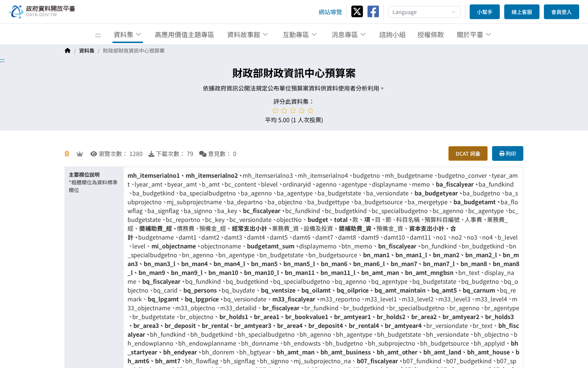Viewport: 588px width, 368px height.
Task: Click the accessibility dots icon in the nav bar
Action: [x=98, y=35]
